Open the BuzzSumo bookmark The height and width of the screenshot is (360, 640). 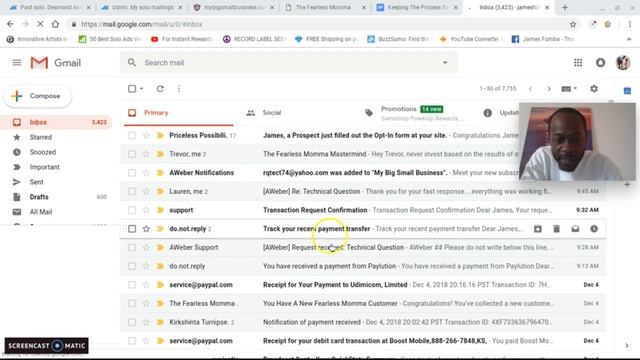pos(398,39)
